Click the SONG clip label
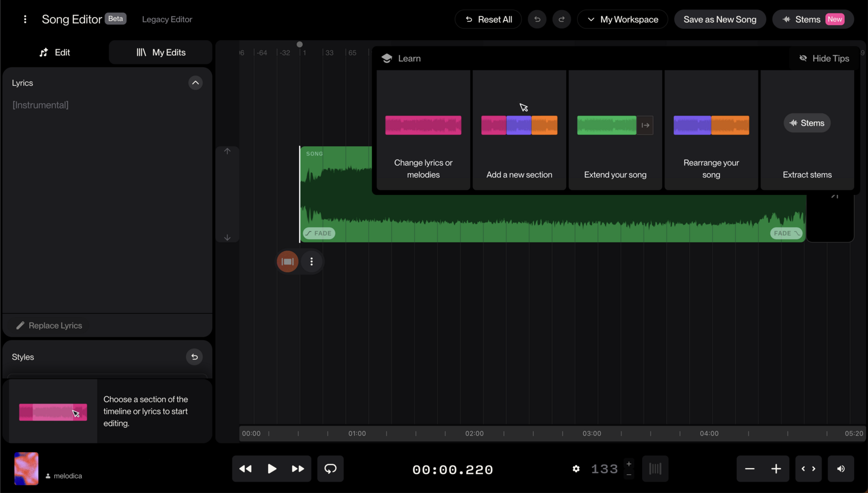868x493 pixels. point(314,153)
